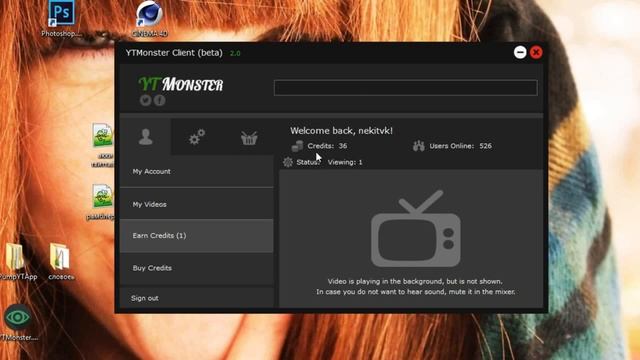The image size is (640, 360).
Task: Open Buy Credits menu item
Action: click(x=197, y=268)
